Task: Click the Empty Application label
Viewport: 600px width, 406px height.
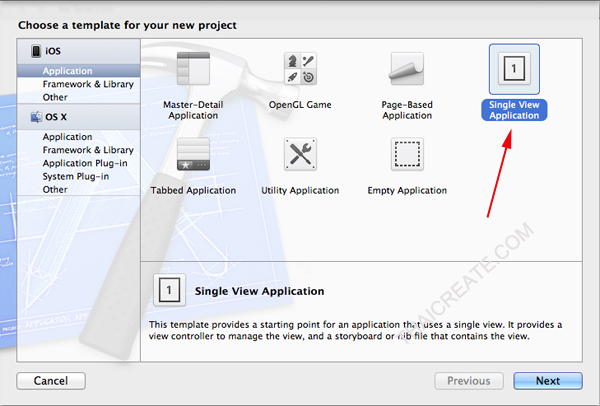Action: 407,191
